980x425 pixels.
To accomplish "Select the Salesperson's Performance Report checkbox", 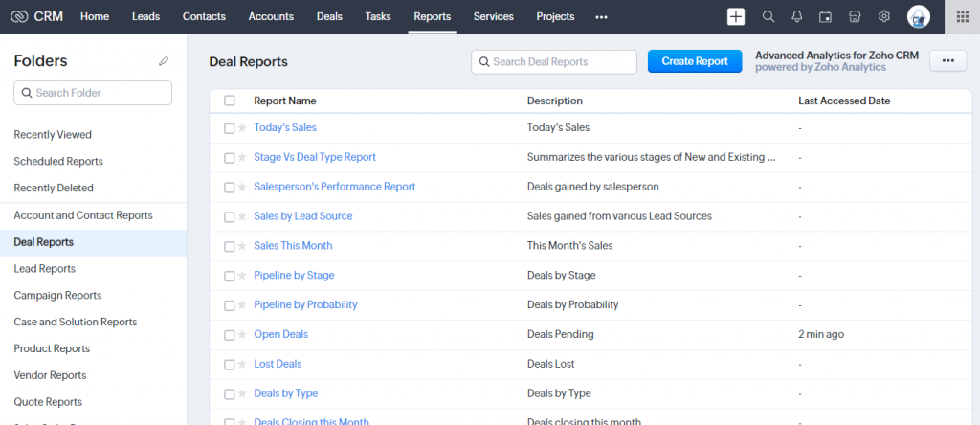I will click(230, 187).
